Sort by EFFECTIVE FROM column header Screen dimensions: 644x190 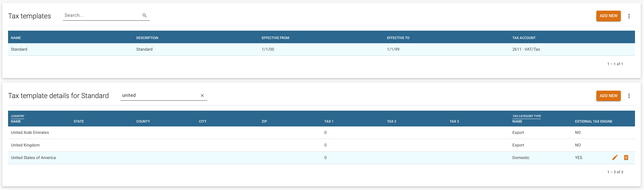tap(275, 38)
